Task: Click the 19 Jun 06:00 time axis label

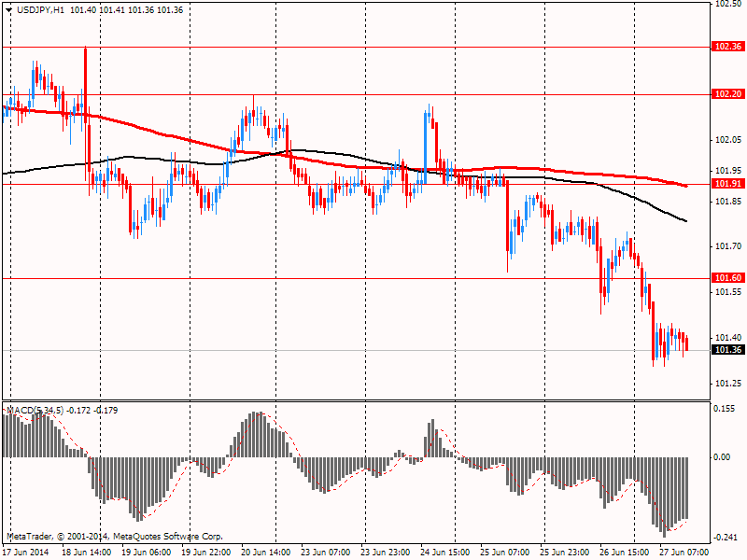Action: pos(147,553)
